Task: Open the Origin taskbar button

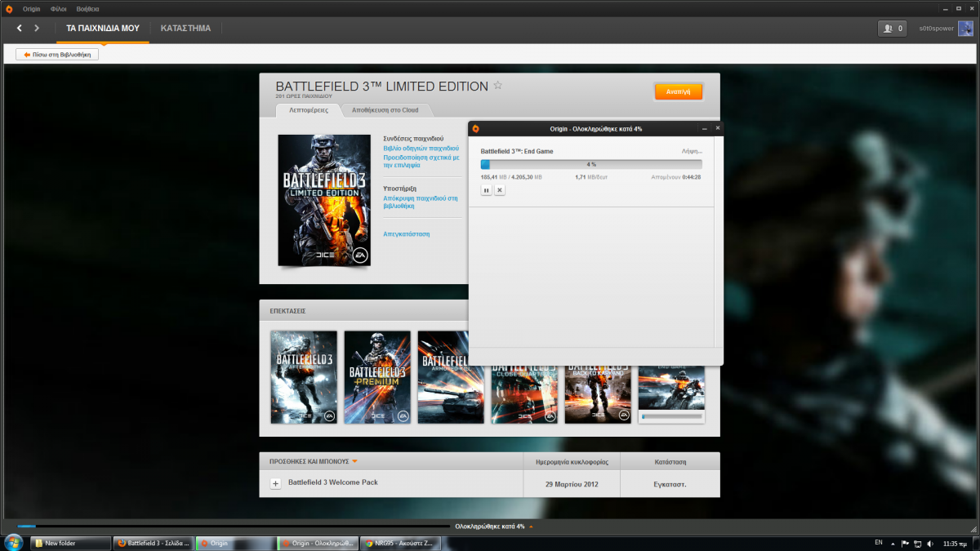Action: 235,543
